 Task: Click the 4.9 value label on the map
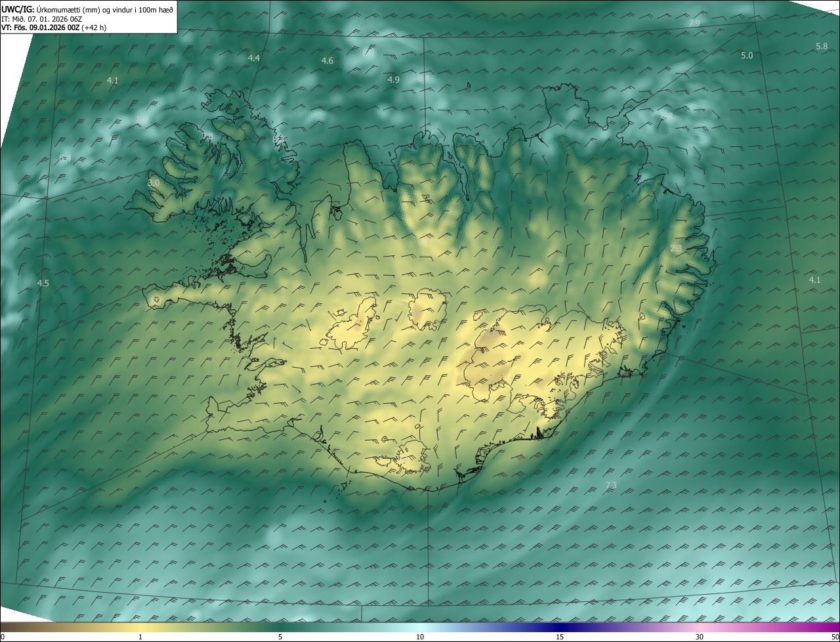(394, 80)
